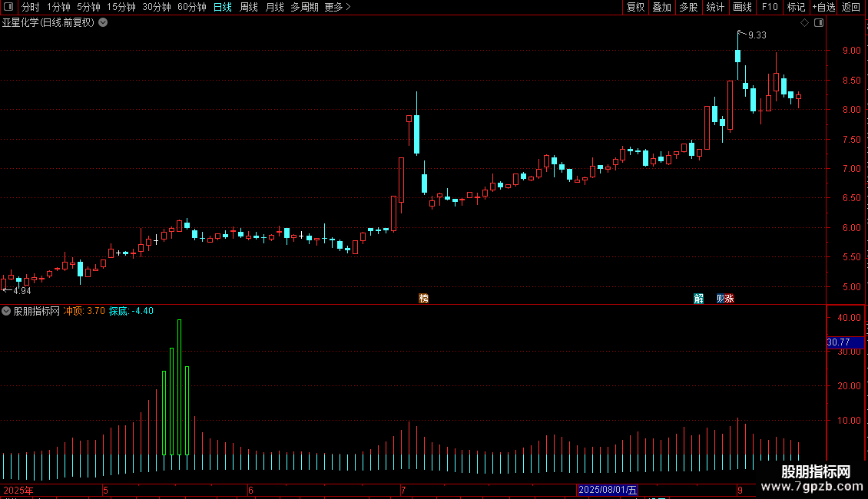This screenshot has width=868, height=499.
Task: Click the 探底: -4.40 indicator value
Action: (131, 311)
